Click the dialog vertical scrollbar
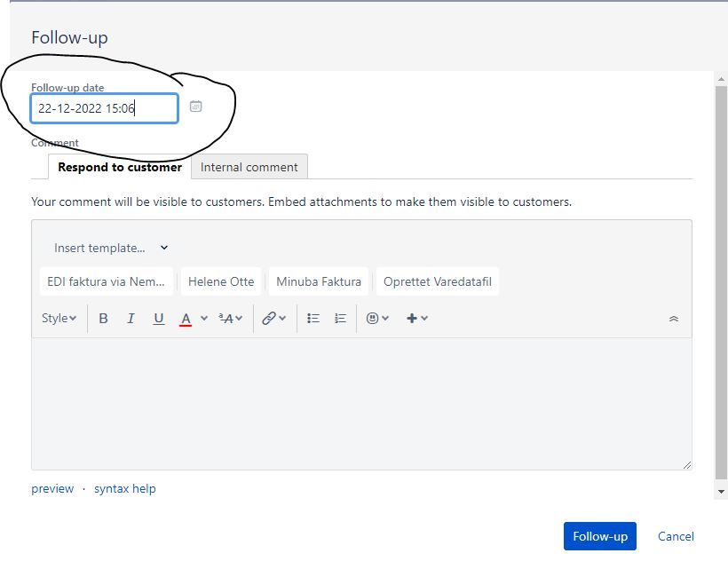This screenshot has width=728, height=569. [721, 283]
